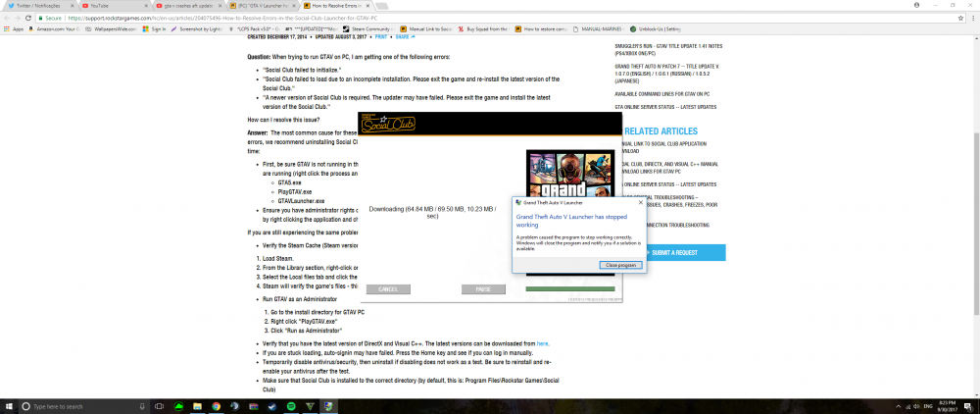The height and width of the screenshot is (414, 980).
Task: Open the Unblock-Us Settings bookmark
Action: click(x=656, y=28)
